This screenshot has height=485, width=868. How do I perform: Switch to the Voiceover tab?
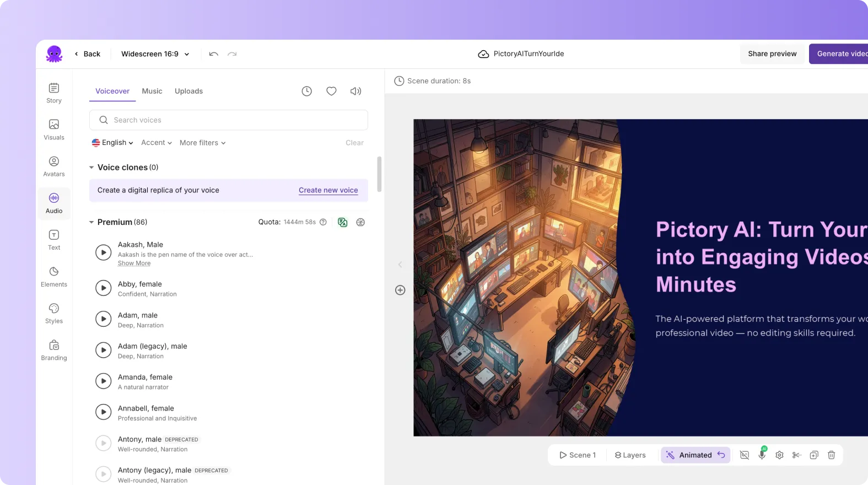click(x=112, y=91)
